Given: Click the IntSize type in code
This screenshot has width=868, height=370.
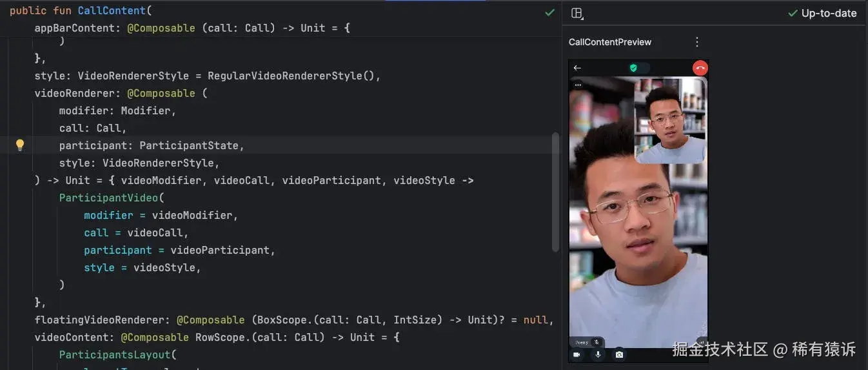Looking at the screenshot, I should pyautogui.click(x=415, y=320).
